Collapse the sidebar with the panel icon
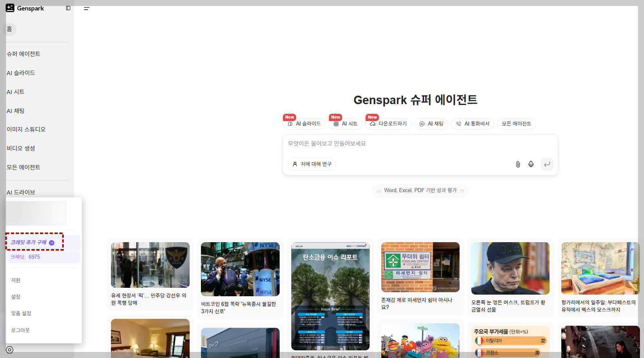644x358 pixels. click(68, 8)
